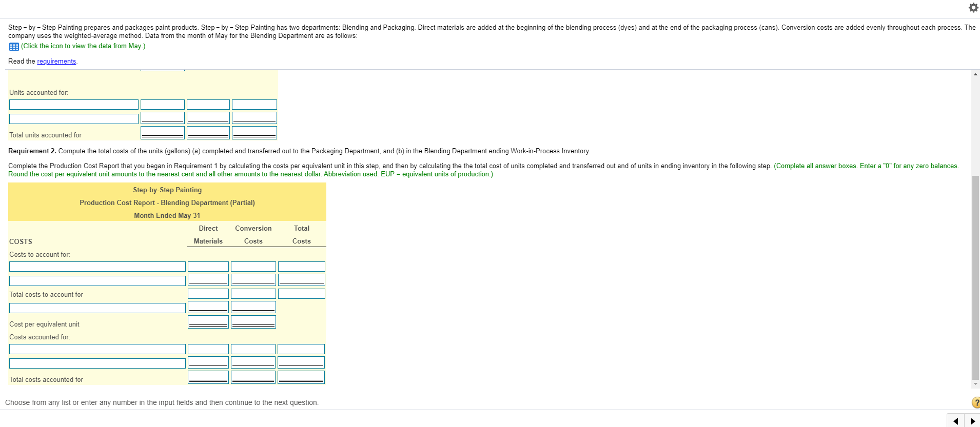The height and width of the screenshot is (427, 980).
Task: Click Conversion Costs field in first Costs to account row
Action: pos(253,267)
